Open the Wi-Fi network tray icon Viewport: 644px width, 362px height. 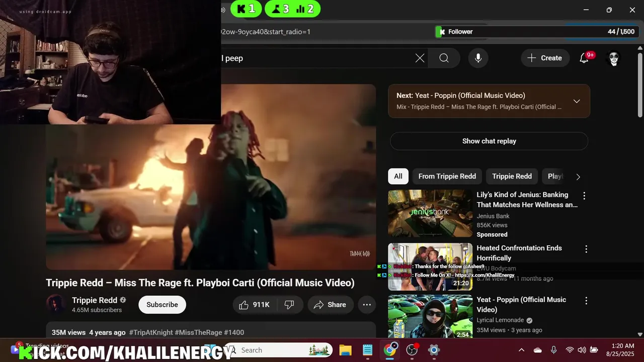[x=570, y=350]
